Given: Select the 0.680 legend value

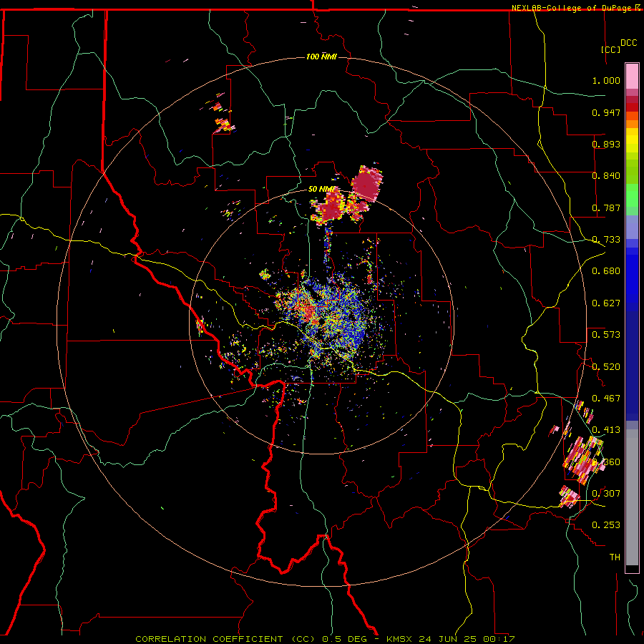Looking at the screenshot, I should (606, 271).
